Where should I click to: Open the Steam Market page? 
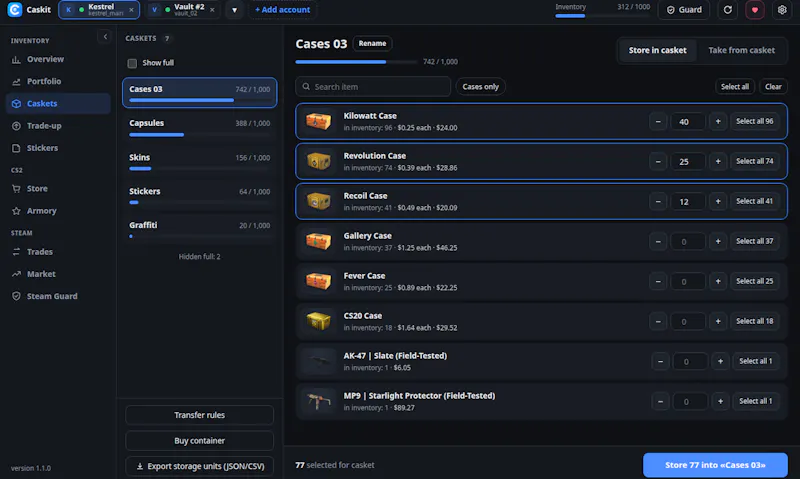pos(58,274)
